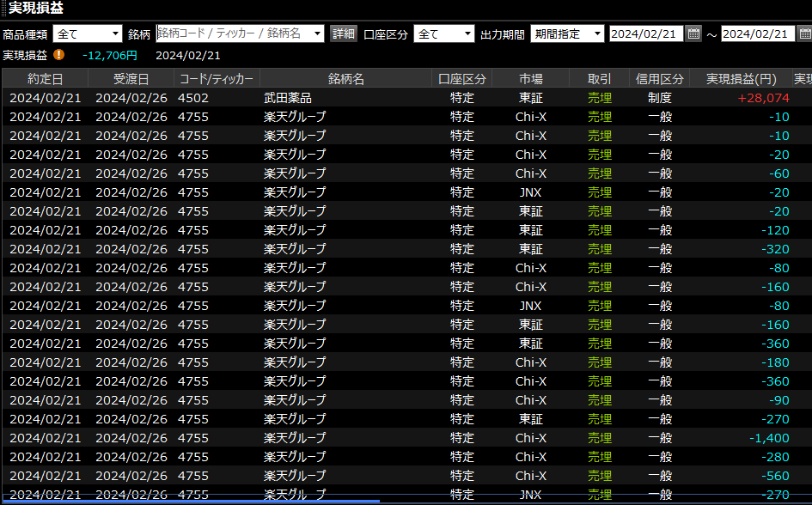Sort by the 約定日 column header
This screenshot has height=505, width=812.
[x=45, y=79]
